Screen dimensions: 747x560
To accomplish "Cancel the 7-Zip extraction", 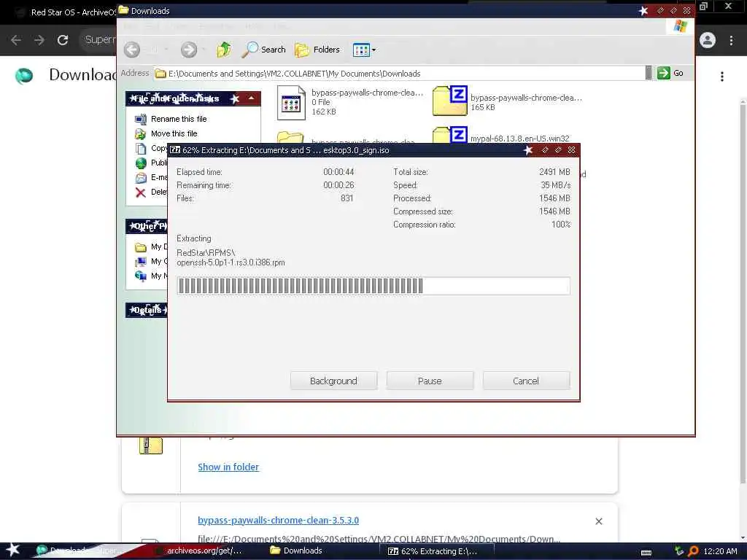I will point(526,381).
